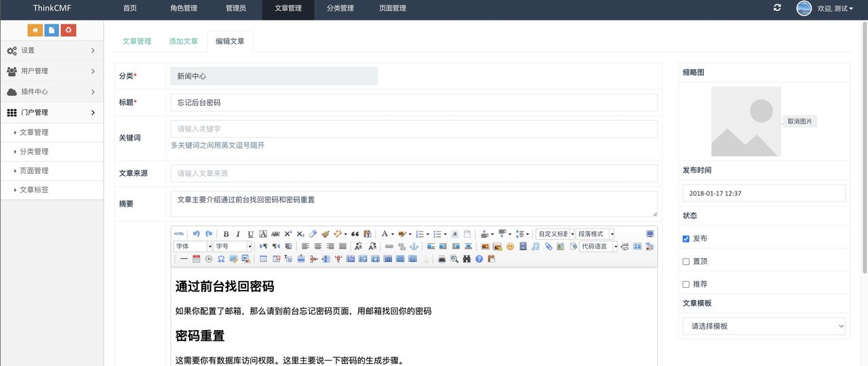868x366 pixels.
Task: Apply subscript formatting
Action: [x=300, y=234]
